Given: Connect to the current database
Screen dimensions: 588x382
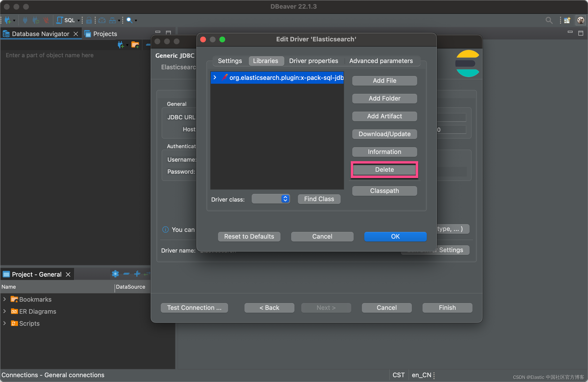Looking at the screenshot, I should click(25, 20).
